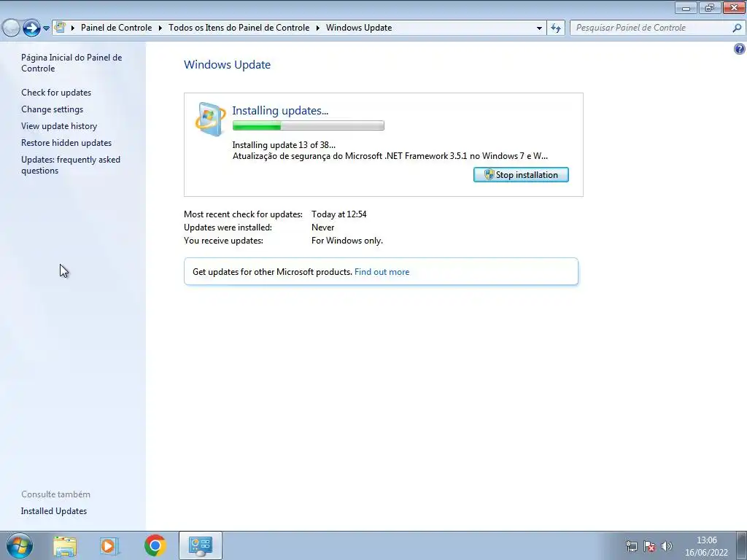The height and width of the screenshot is (560, 747).
Task: Open Change settings in sidebar
Action: click(x=52, y=109)
